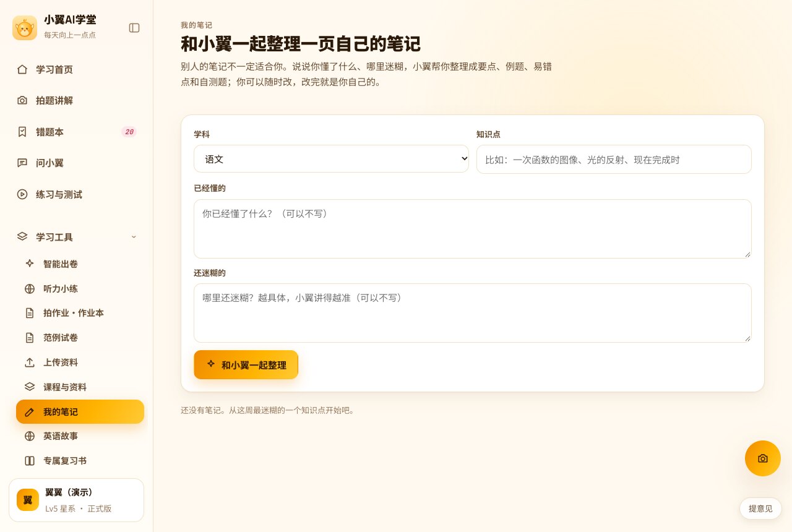Click the layers icon beside 课程与资料

(30, 387)
